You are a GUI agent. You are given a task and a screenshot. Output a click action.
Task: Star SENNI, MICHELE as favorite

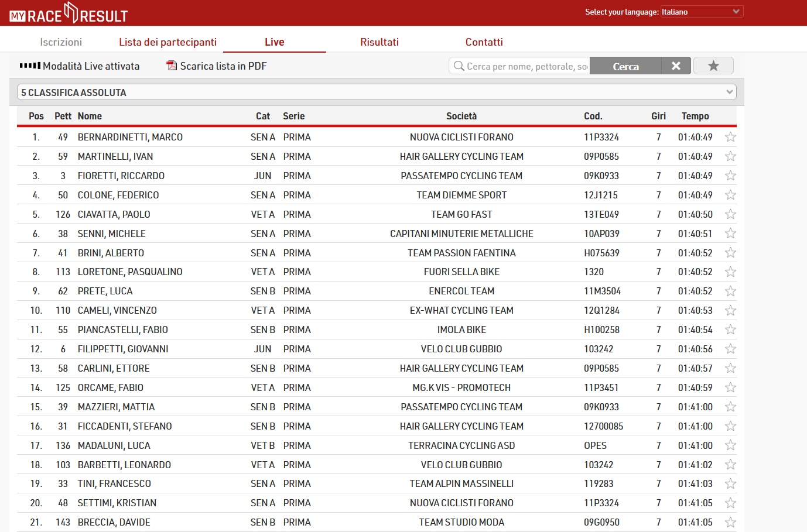[x=730, y=234]
